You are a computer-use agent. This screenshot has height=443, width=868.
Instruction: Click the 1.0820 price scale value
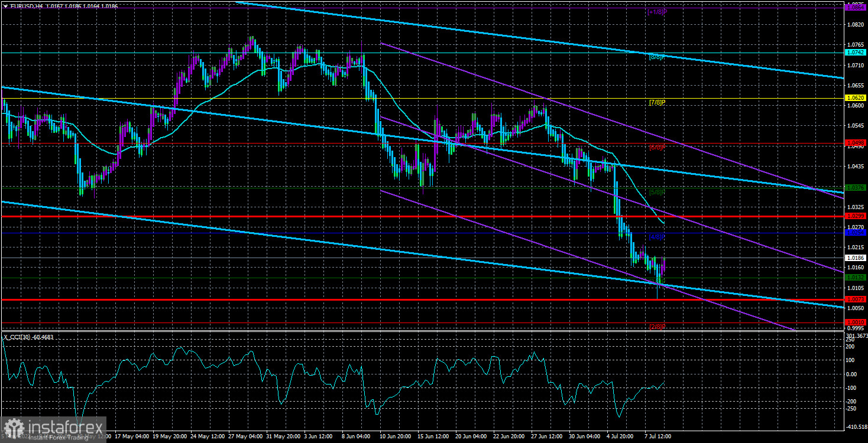pyautogui.click(x=855, y=25)
